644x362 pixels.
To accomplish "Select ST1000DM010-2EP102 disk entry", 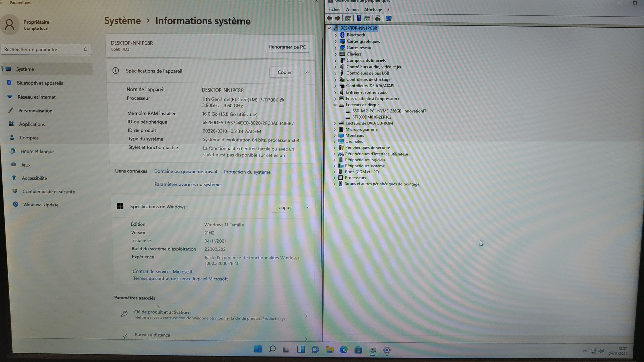I will click(x=372, y=117).
